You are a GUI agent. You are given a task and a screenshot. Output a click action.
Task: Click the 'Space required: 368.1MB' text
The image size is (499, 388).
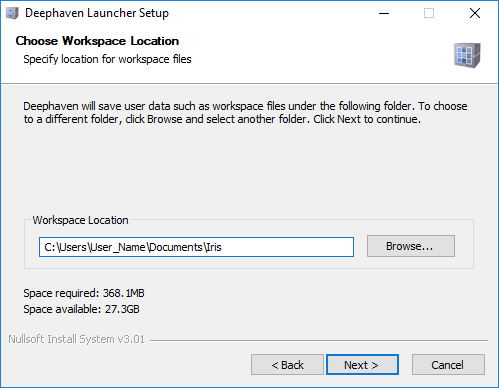[84, 293]
